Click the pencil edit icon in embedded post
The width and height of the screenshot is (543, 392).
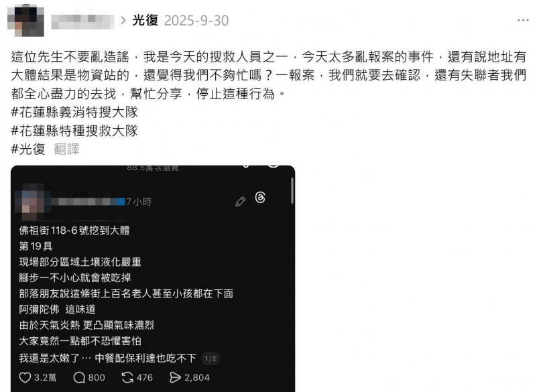click(241, 202)
